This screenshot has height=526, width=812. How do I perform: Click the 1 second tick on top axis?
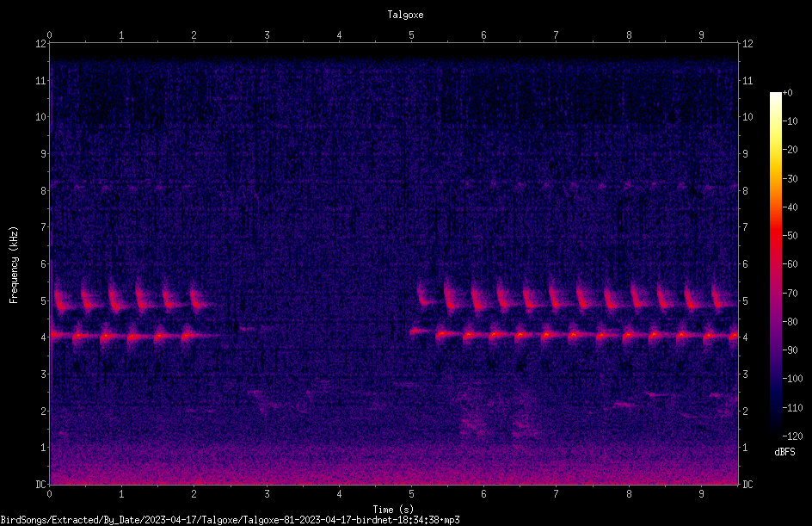(x=121, y=35)
